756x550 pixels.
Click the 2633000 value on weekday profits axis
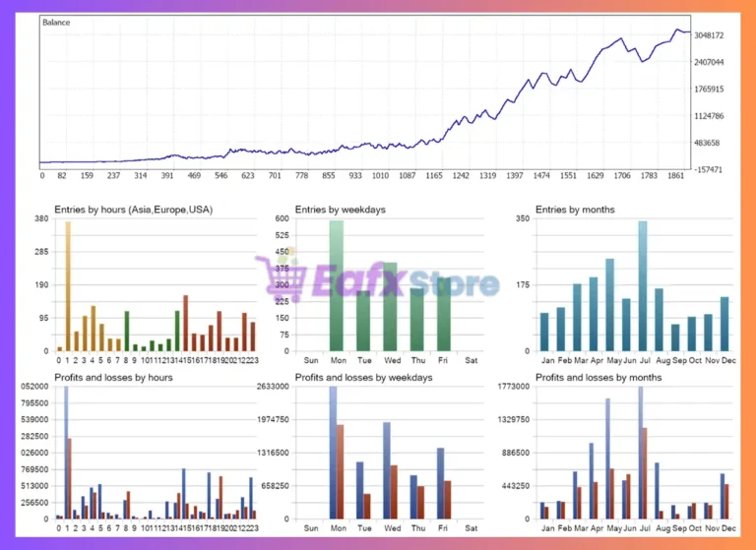click(273, 387)
